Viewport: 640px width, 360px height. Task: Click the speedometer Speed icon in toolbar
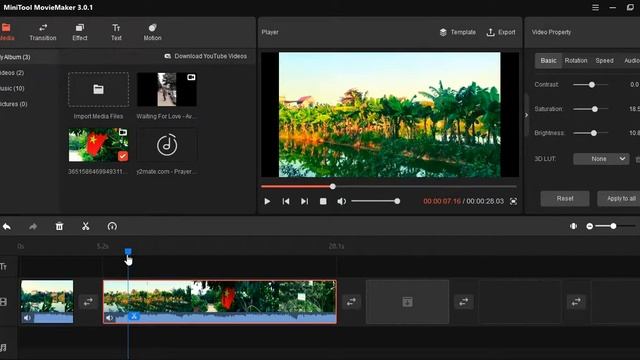(x=112, y=226)
